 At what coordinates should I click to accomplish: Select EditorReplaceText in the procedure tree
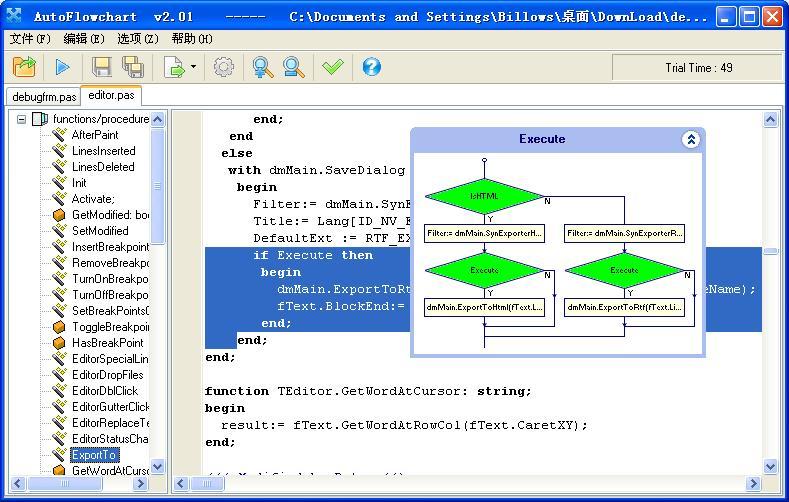(110, 423)
